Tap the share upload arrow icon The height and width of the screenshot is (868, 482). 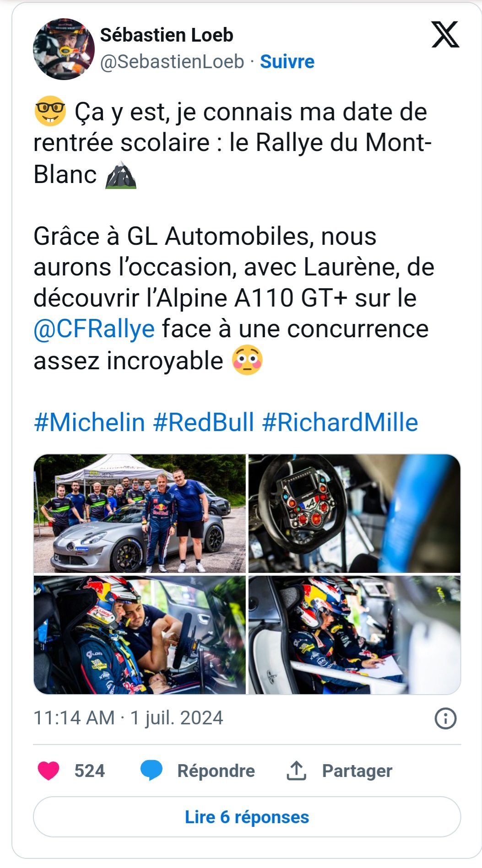pos(296,771)
